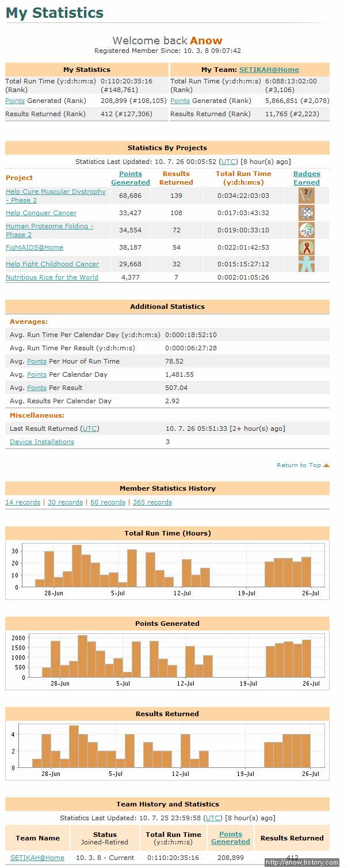Click UTC link beside Statistics By Projects update time
Viewport: 348px width, 868px height.
click(x=228, y=162)
